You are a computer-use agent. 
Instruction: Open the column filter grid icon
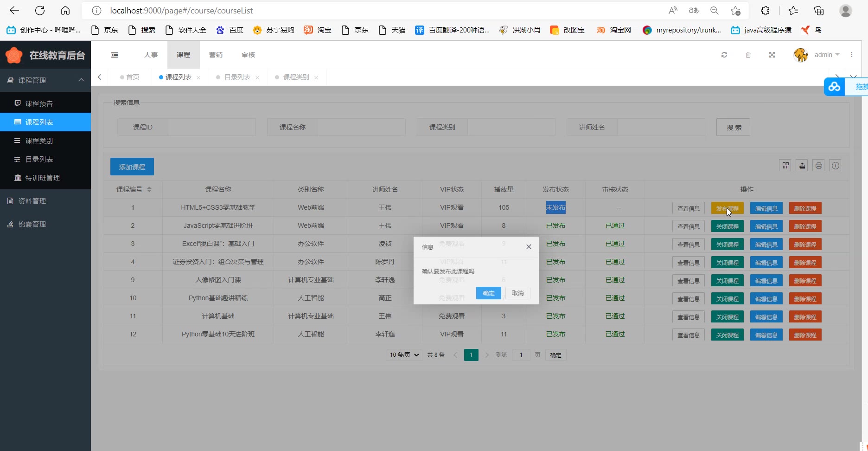[785, 166]
